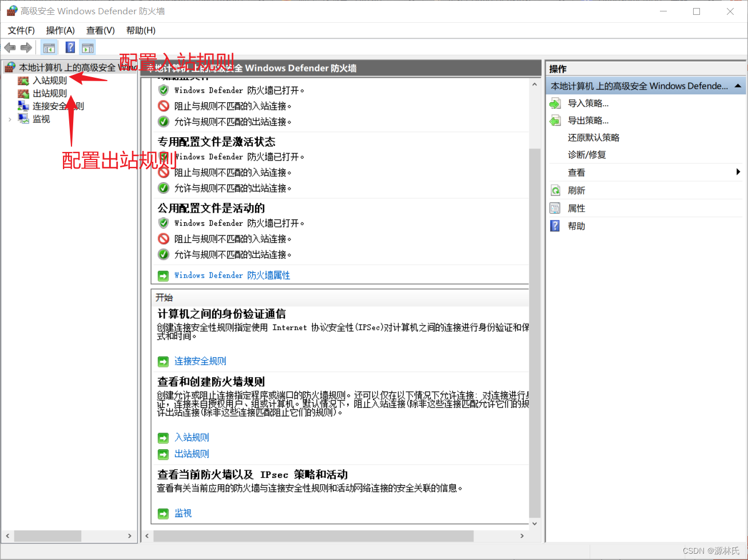Click 还原默认策略 in the actions pane
This screenshot has width=748, height=560.
pos(594,138)
